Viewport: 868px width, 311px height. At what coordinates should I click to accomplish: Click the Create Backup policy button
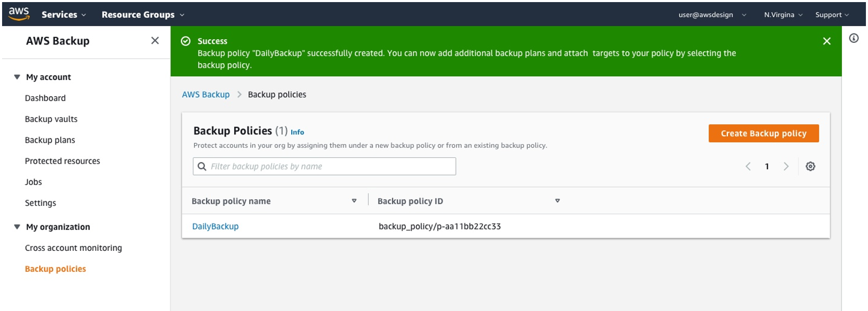tap(763, 133)
